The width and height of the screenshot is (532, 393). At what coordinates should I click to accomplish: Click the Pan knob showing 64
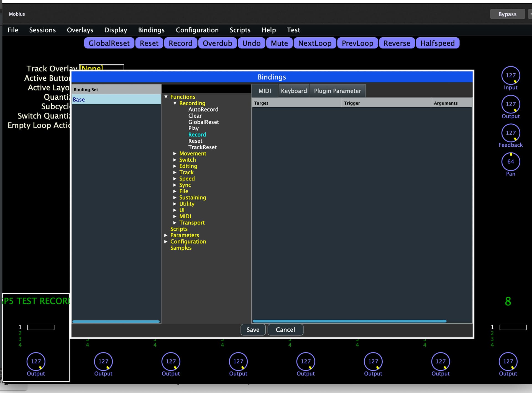510,162
